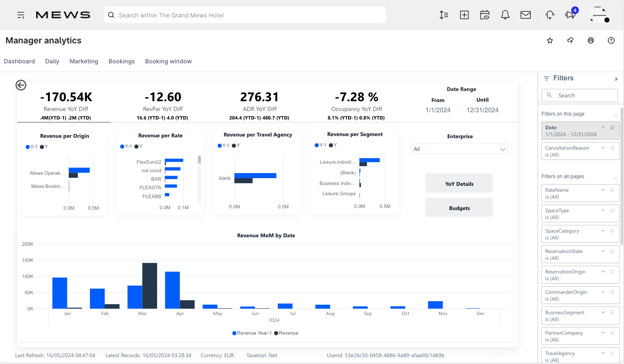
Task: Focus the Filters pane Search box
Action: pos(580,95)
